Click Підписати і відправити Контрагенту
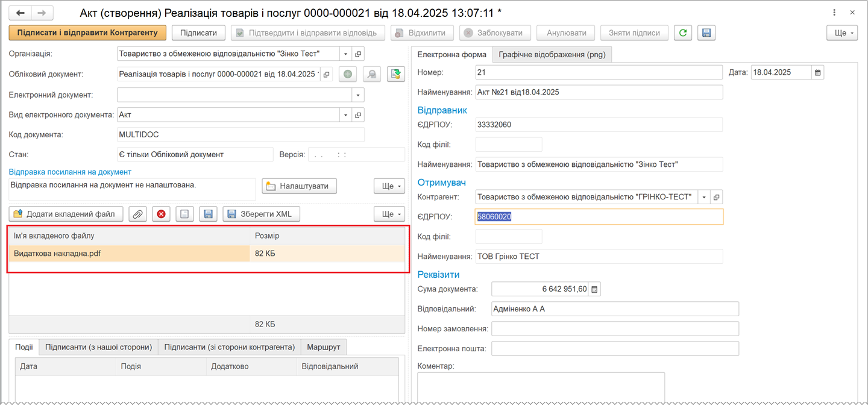868x406 pixels. 87,33
